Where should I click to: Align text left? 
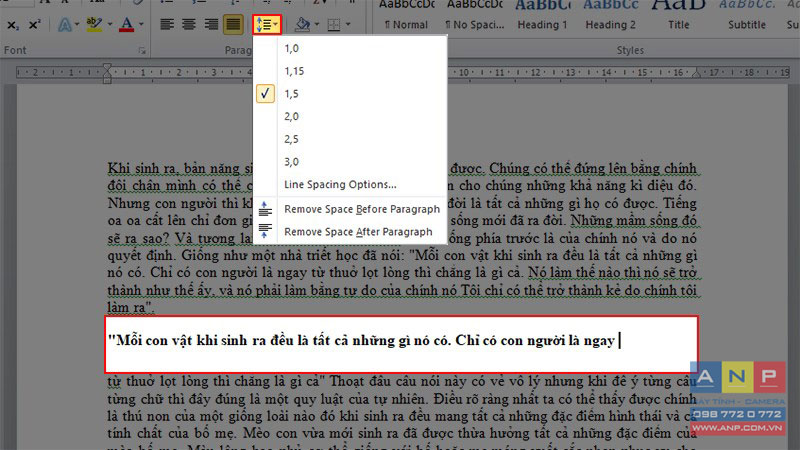[167, 24]
